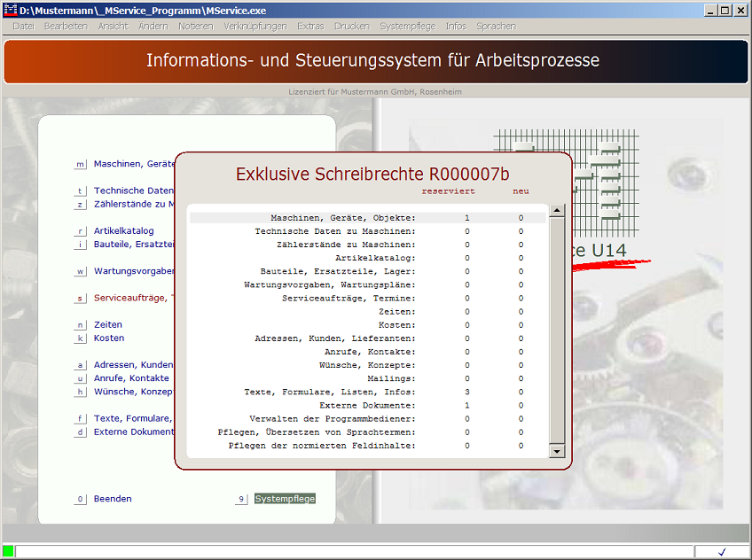This screenshot has width=752, height=560.
Task: Click the 'w' shortcut icon for Wartungsvorgaben
Action: tap(80, 271)
